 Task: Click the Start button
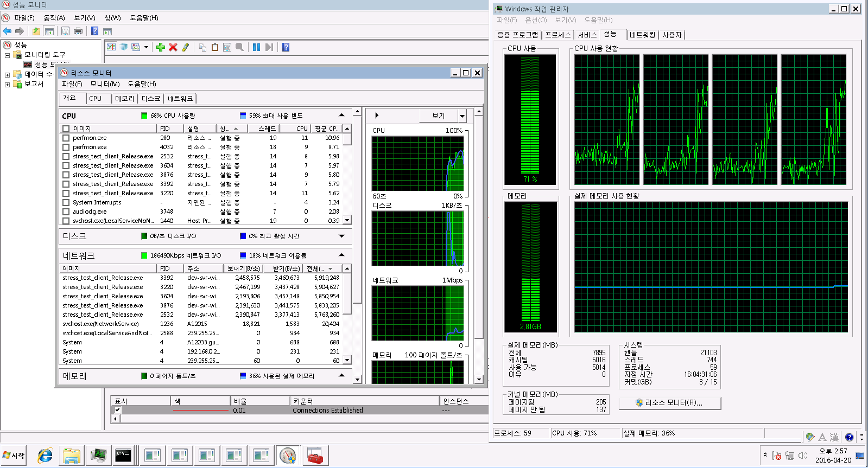(x=14, y=456)
